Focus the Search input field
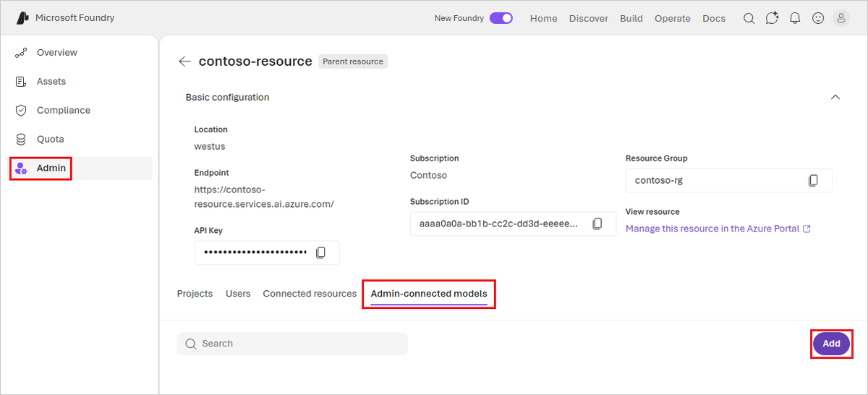Viewport: 868px width, 395px height. click(x=292, y=344)
